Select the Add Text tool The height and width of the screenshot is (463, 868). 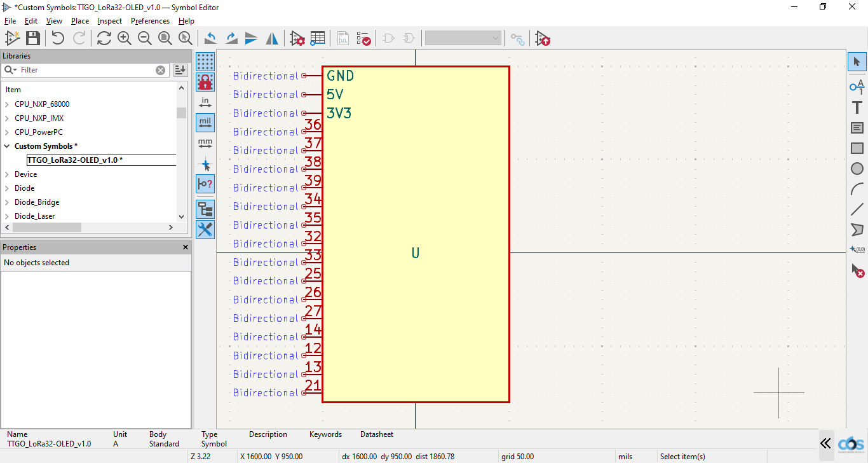857,107
